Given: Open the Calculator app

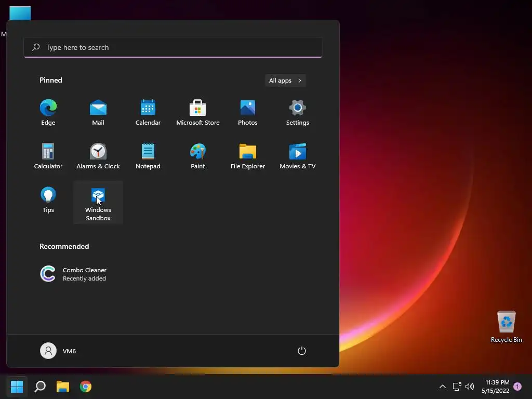Looking at the screenshot, I should click(x=48, y=156).
